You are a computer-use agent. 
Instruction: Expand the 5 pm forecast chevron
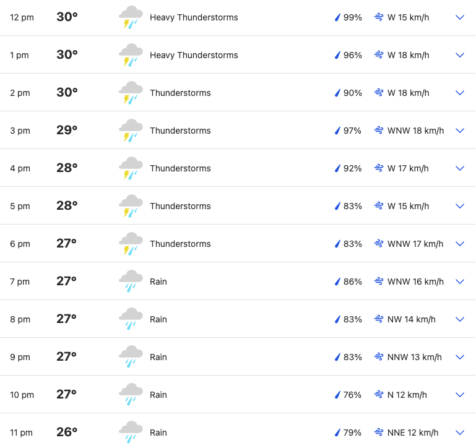pyautogui.click(x=460, y=206)
